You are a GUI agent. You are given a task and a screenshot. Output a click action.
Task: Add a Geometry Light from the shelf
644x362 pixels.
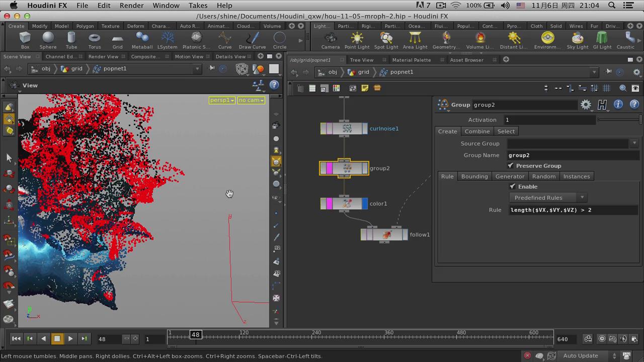pos(446,40)
